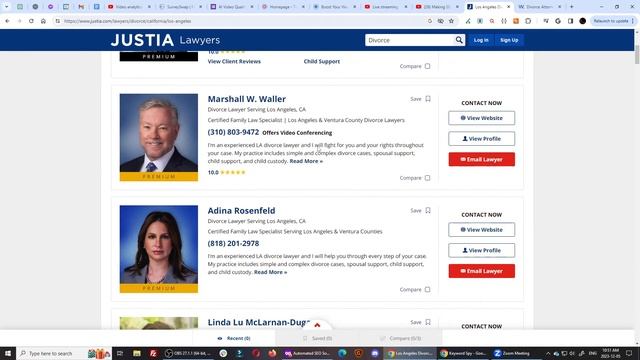Go back with the browser back arrow
Image resolution: width=640 pixels, height=360 pixels.
[x=7, y=21]
